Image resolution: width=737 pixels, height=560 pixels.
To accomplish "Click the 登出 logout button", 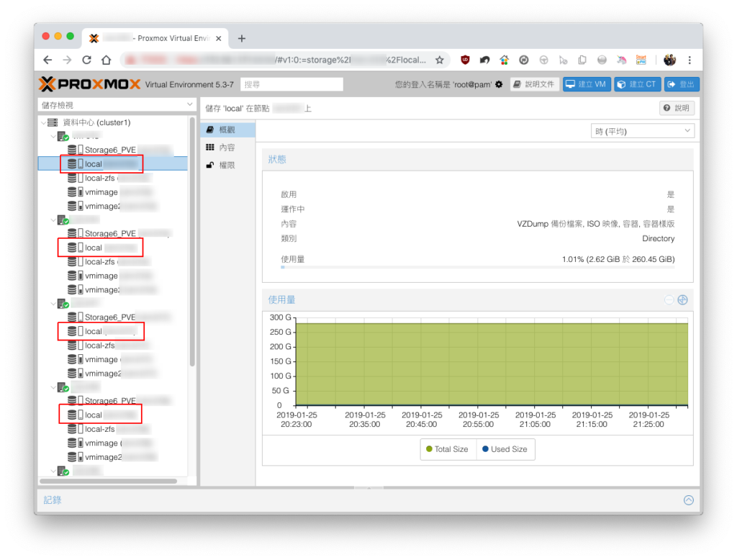I will [x=682, y=84].
